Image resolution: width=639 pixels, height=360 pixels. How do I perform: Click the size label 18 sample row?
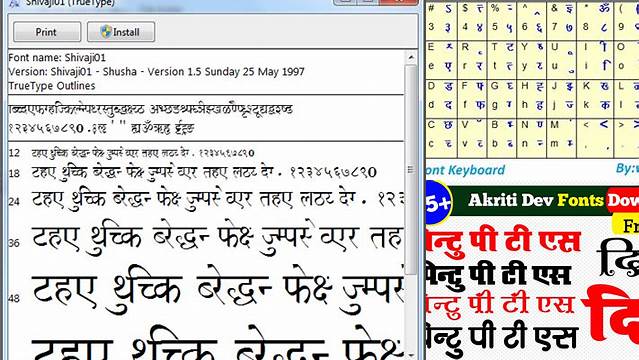click(193, 172)
